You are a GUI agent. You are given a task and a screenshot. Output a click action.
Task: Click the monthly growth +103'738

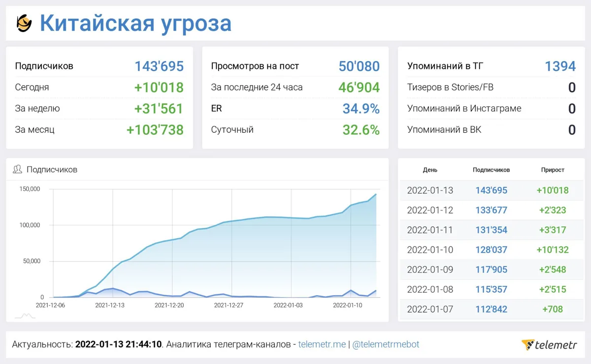point(155,130)
